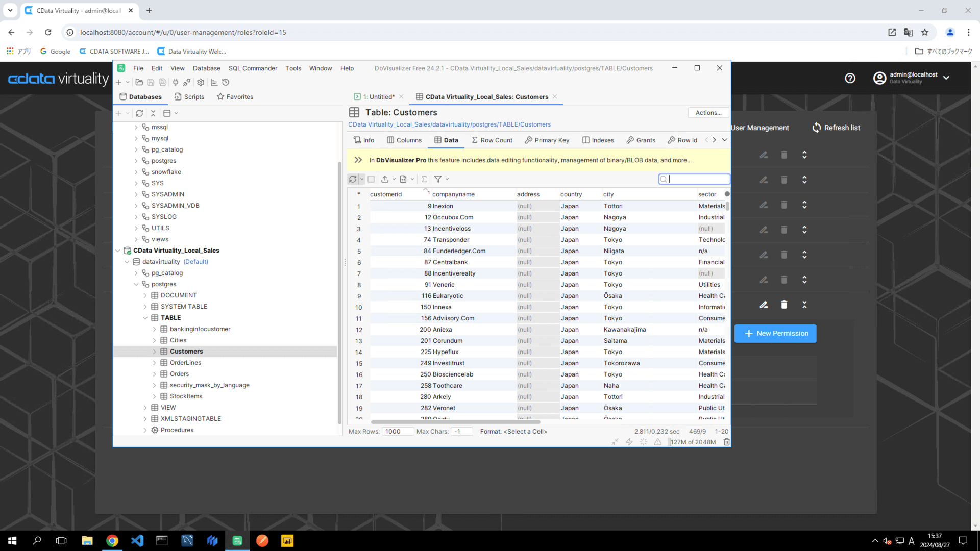Screen dimensions: 980x551
Task: Click the database connect plug icon
Action: coord(176,82)
